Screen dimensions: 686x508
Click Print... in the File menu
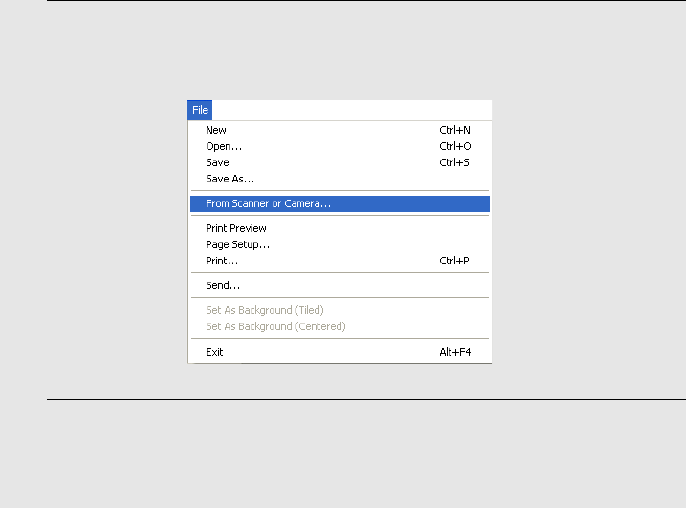click(221, 261)
